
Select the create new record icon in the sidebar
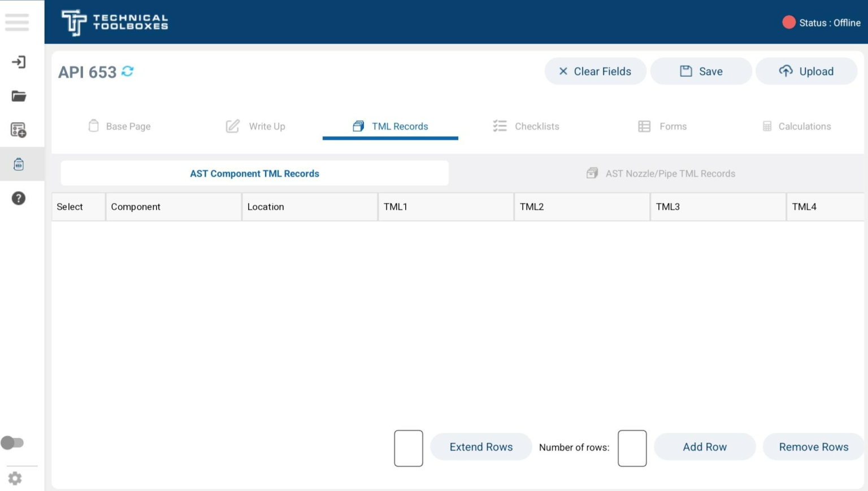tap(19, 130)
